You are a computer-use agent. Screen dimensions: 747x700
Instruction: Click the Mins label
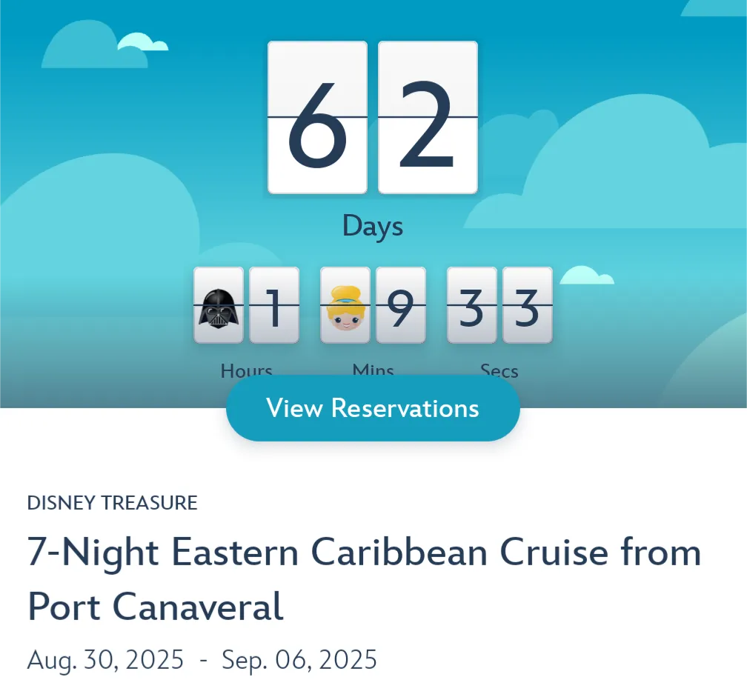click(373, 370)
